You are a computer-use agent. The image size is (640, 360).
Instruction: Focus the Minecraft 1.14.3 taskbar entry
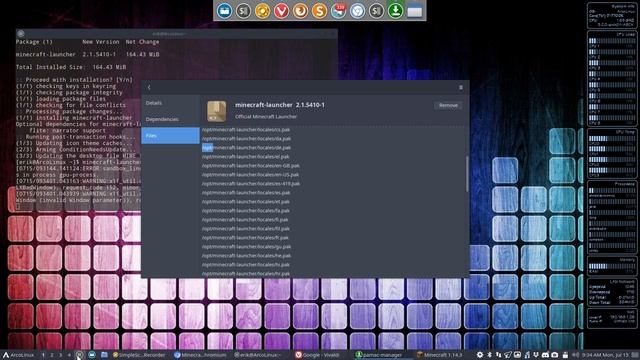[x=440, y=355]
